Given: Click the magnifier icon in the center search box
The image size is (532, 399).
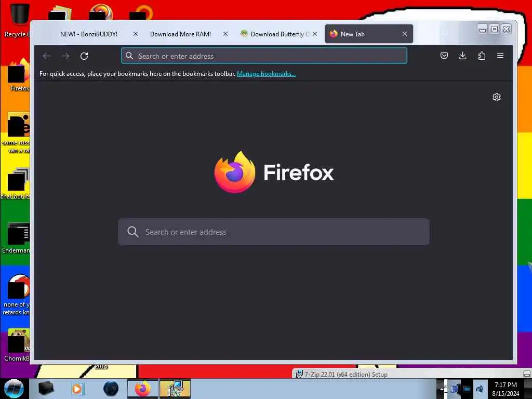Looking at the screenshot, I should [x=132, y=232].
